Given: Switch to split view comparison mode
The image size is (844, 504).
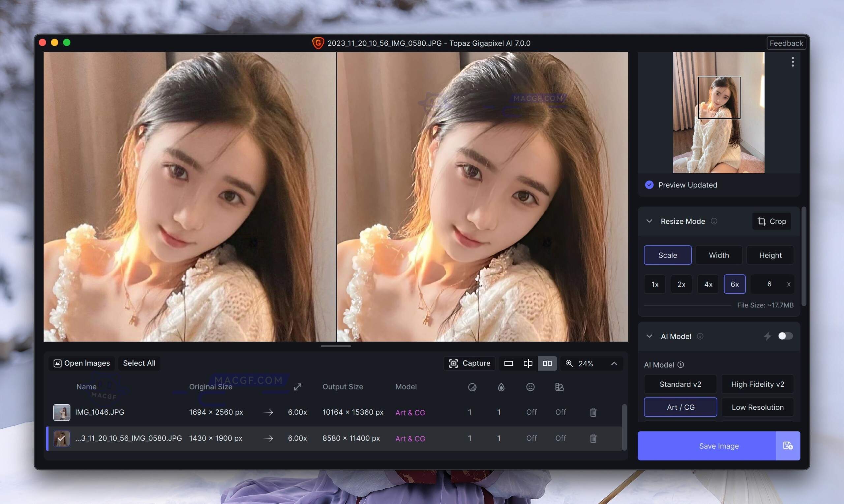Looking at the screenshot, I should tap(528, 363).
